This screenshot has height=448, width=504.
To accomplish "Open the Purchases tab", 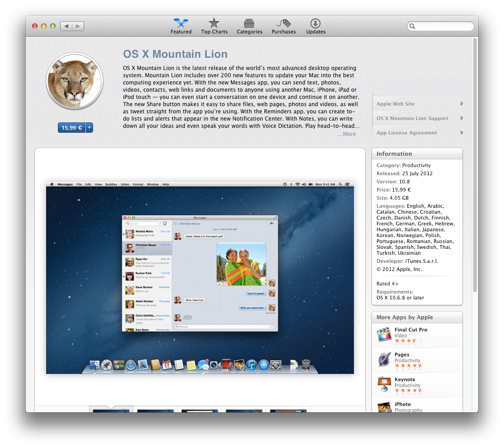I will coord(283,26).
